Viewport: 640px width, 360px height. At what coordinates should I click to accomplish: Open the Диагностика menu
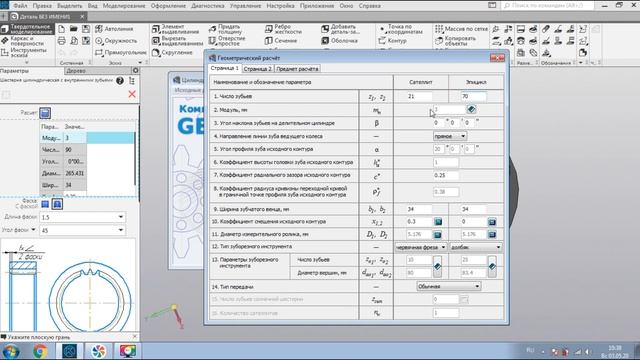[207, 6]
